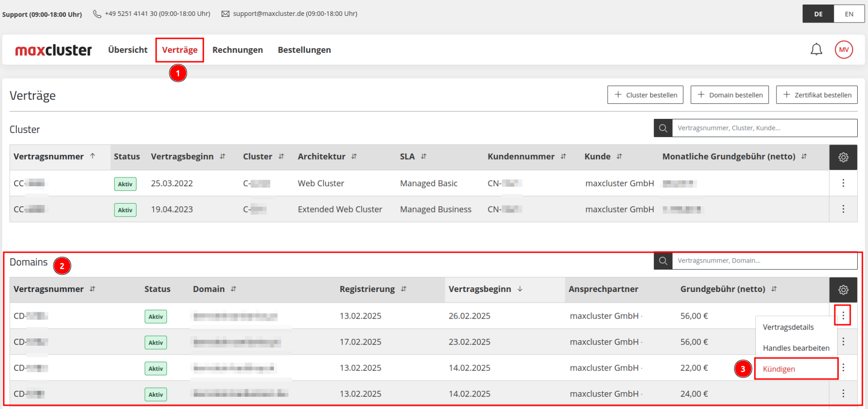Screen dimensions: 868x409
Task: Click the maxcluster logo
Action: tap(53, 50)
